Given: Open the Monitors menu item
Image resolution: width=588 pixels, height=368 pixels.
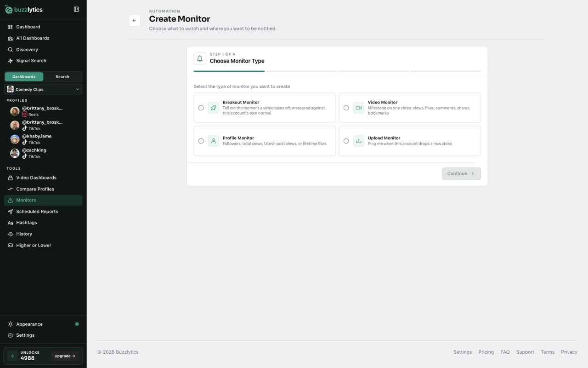Looking at the screenshot, I should (x=43, y=200).
